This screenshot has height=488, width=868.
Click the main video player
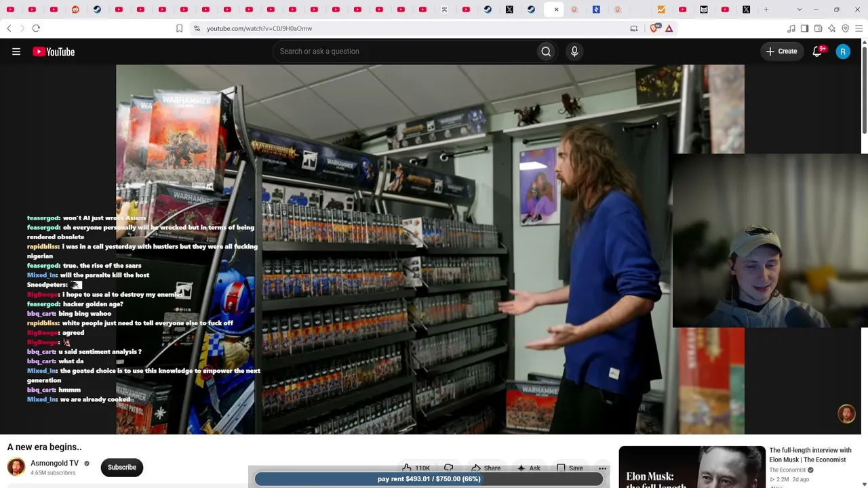tap(430, 249)
